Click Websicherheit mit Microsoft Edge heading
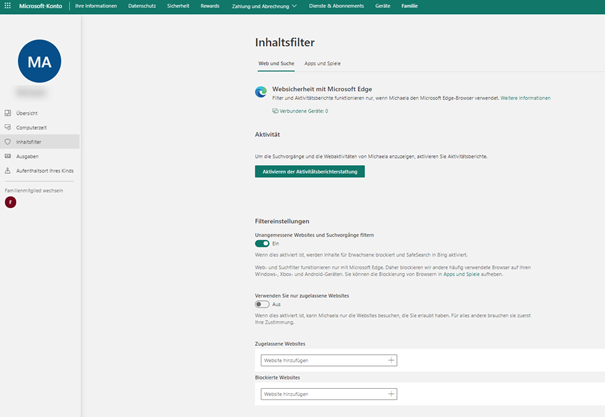 click(x=322, y=89)
